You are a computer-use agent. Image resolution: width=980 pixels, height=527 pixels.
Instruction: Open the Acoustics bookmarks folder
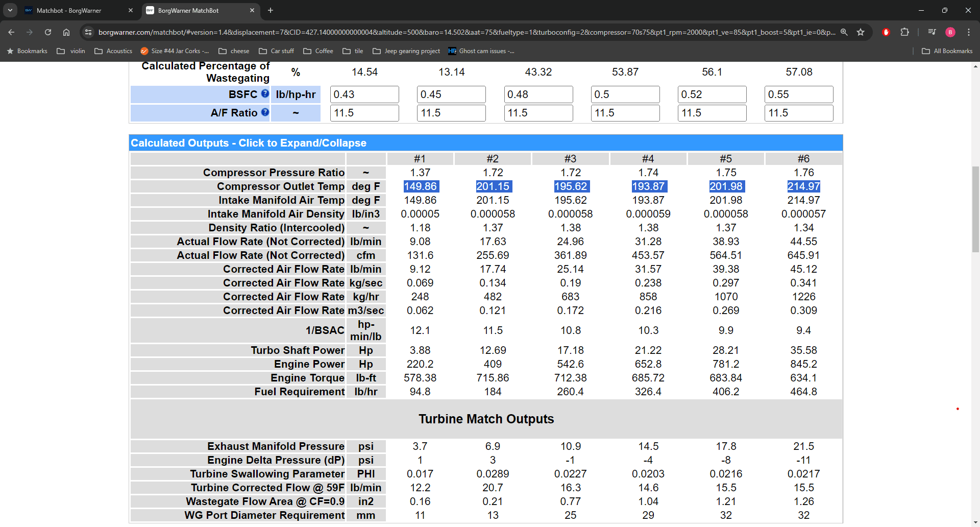coord(113,51)
